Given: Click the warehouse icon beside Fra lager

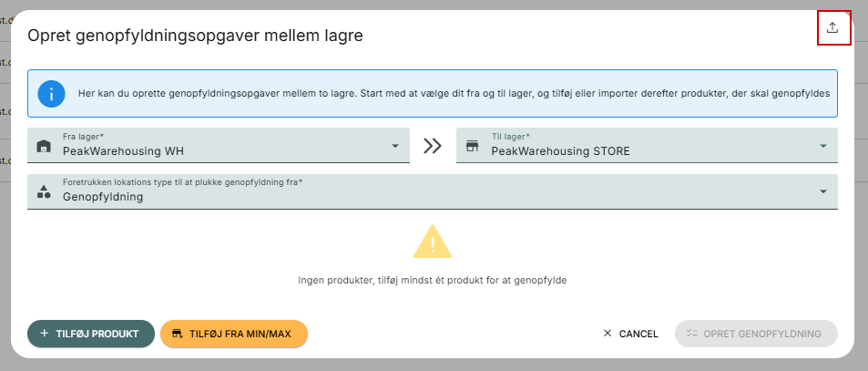Looking at the screenshot, I should [43, 146].
